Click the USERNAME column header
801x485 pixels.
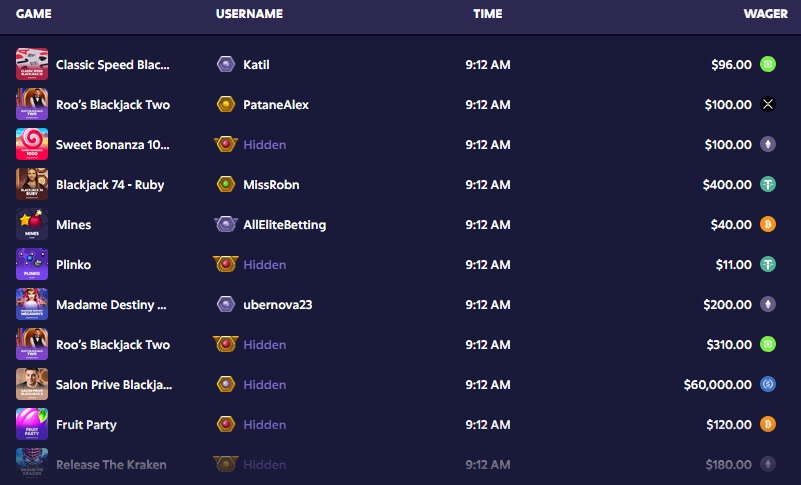tap(249, 14)
